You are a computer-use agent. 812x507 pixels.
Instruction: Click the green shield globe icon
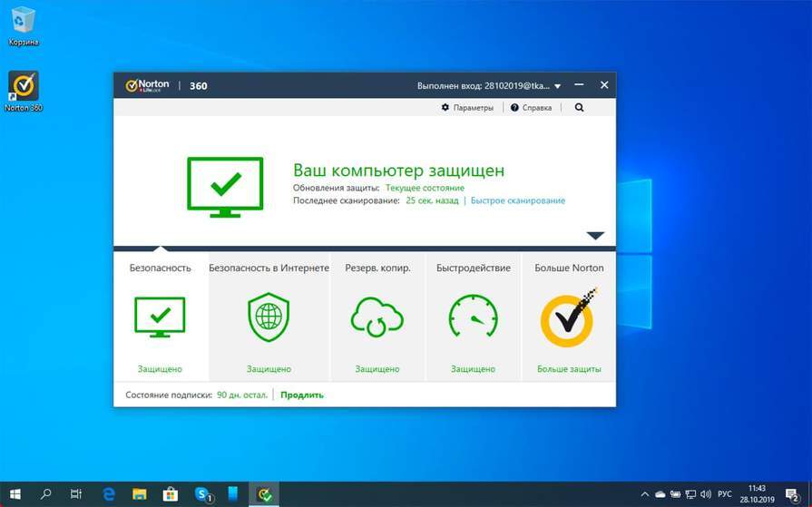coord(269,317)
